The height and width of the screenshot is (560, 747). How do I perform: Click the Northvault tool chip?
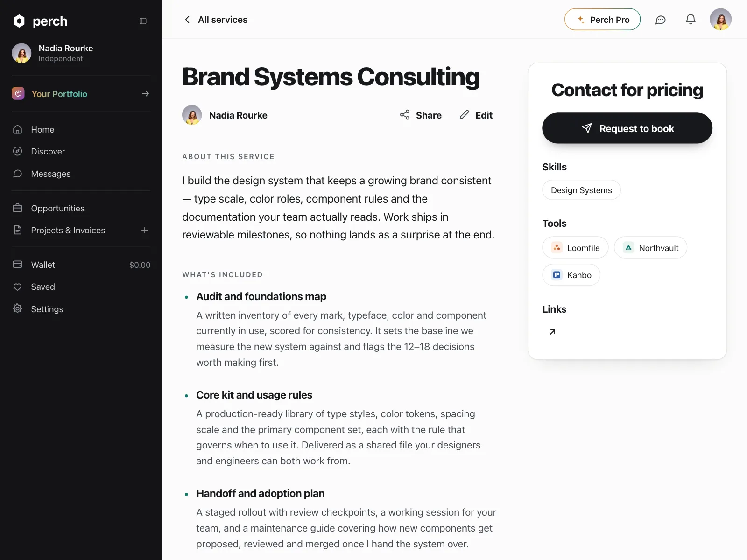[650, 248]
